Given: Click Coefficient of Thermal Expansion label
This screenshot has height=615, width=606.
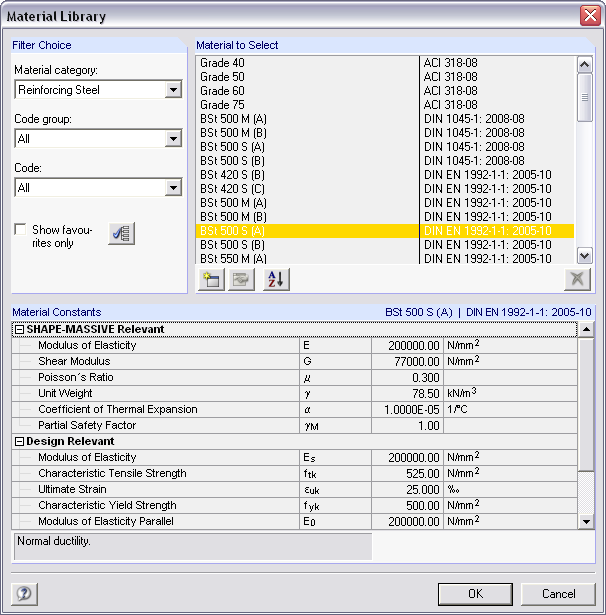Looking at the screenshot, I should 118,409.
